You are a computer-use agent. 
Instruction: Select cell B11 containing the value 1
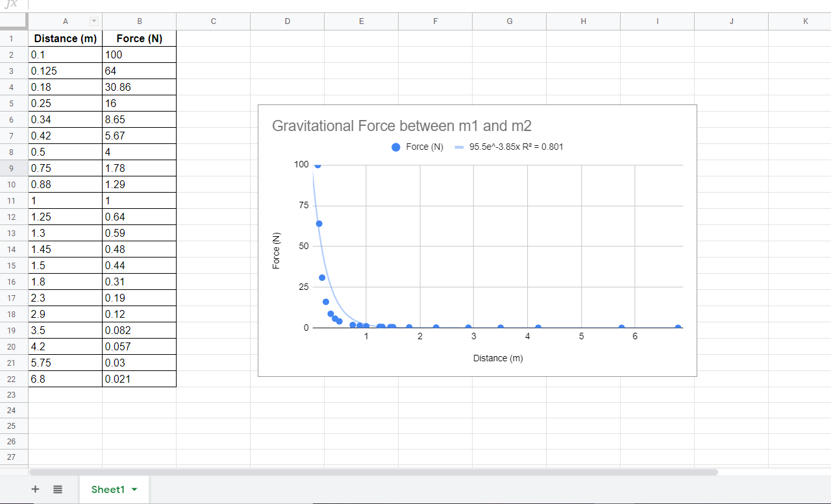[139, 200]
